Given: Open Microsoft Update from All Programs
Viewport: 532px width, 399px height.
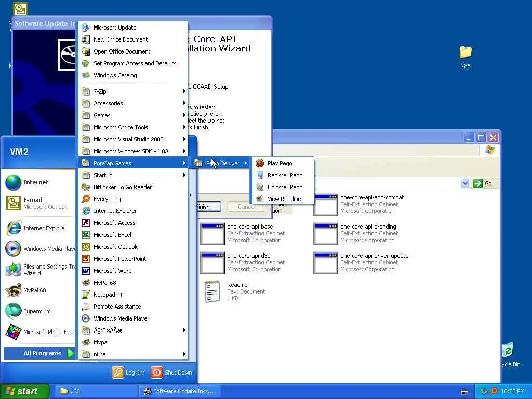Looking at the screenshot, I should pyautogui.click(x=133, y=28).
